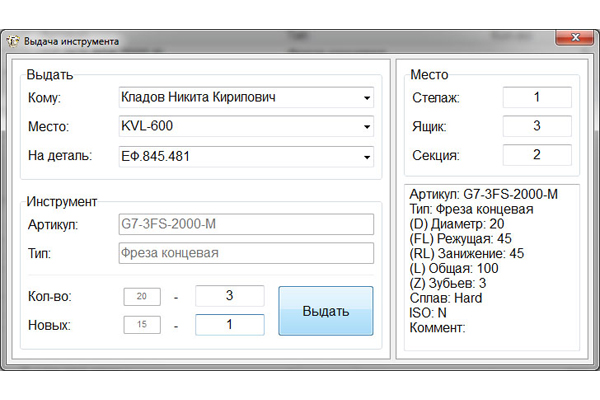Click the Ящик: label

(429, 127)
